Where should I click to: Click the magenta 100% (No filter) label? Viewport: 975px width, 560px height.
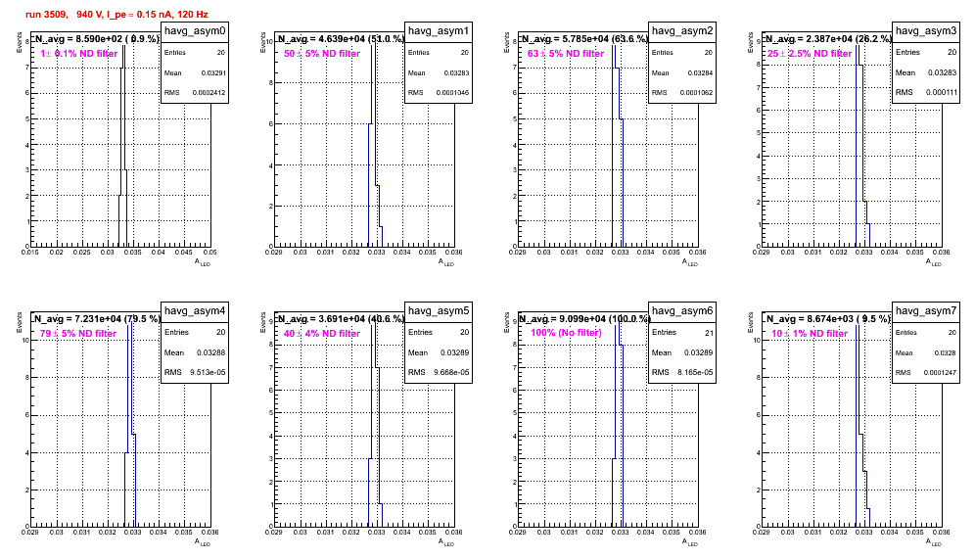point(567,333)
